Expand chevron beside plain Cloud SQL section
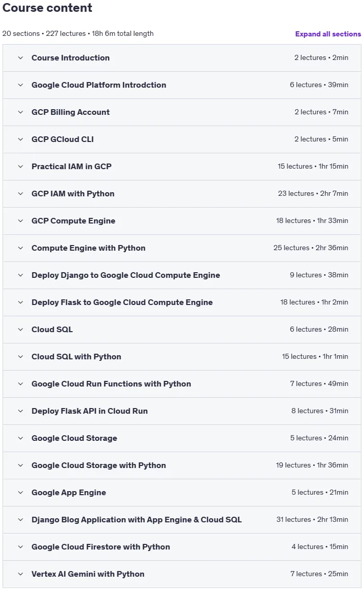364x589 pixels. coord(21,330)
